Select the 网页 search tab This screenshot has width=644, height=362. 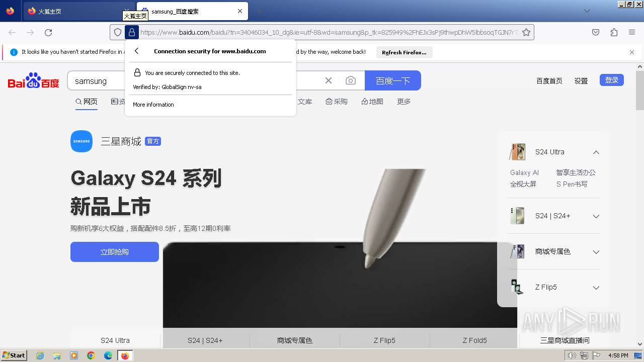pos(87,102)
